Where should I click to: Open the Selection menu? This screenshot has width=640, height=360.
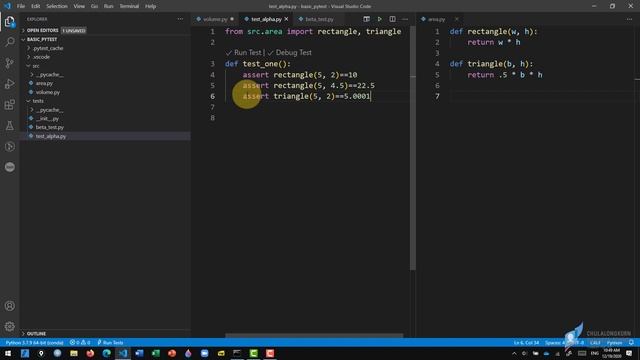[x=57, y=6]
